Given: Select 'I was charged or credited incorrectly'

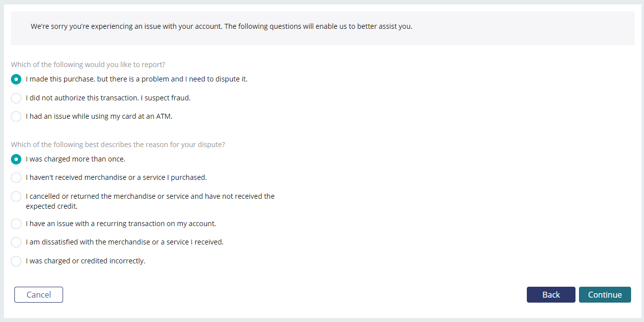Looking at the screenshot, I should [x=16, y=261].
